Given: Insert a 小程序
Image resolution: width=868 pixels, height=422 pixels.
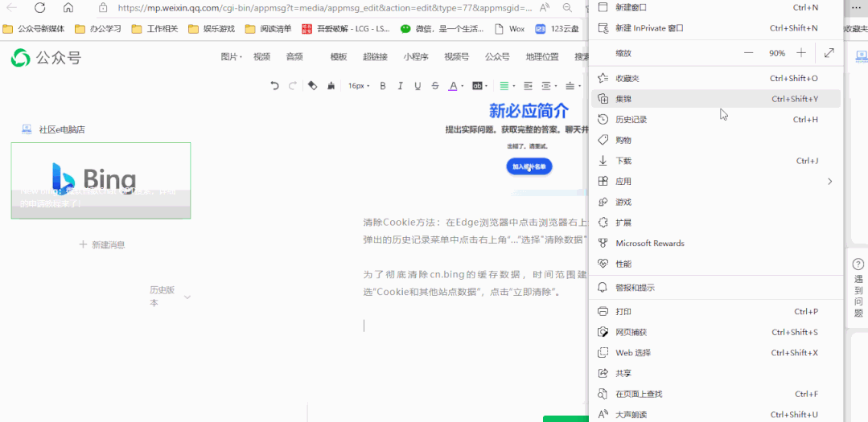Looking at the screenshot, I should click(416, 56).
